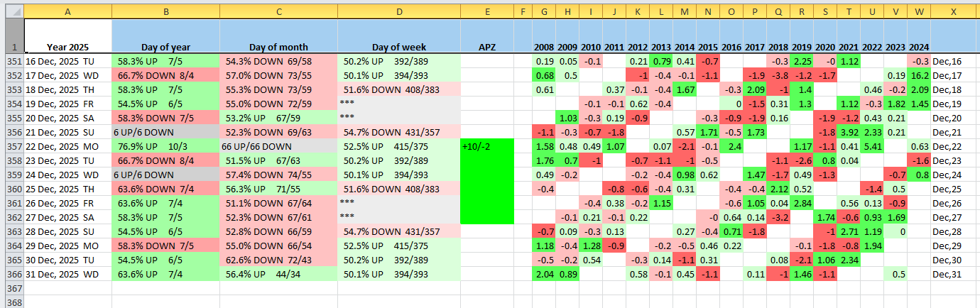Select column B header

click(x=165, y=12)
